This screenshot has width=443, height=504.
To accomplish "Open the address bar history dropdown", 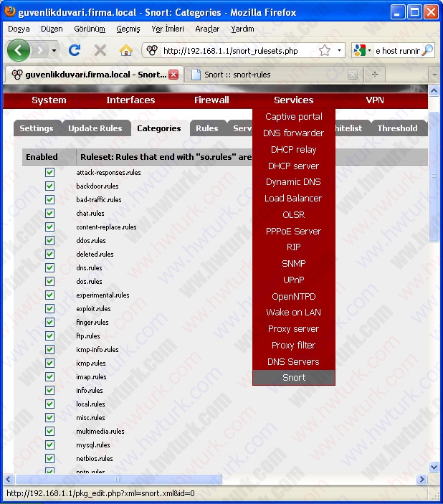I will pos(339,50).
